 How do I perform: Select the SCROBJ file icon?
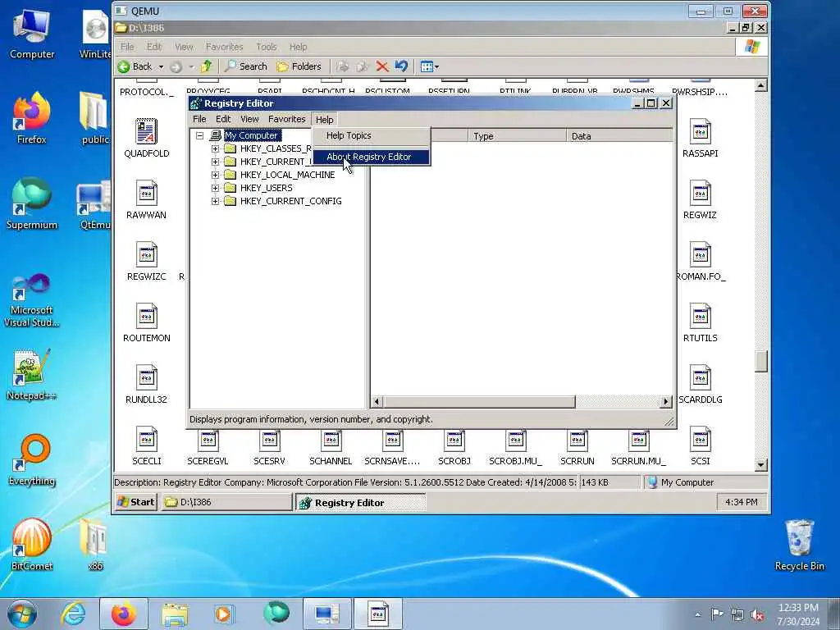coord(454,446)
